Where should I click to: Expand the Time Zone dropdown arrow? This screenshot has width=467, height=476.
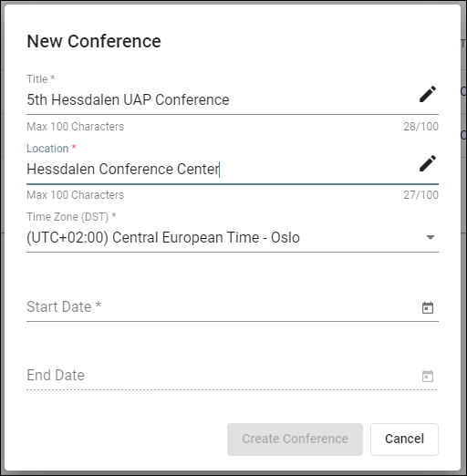(431, 237)
